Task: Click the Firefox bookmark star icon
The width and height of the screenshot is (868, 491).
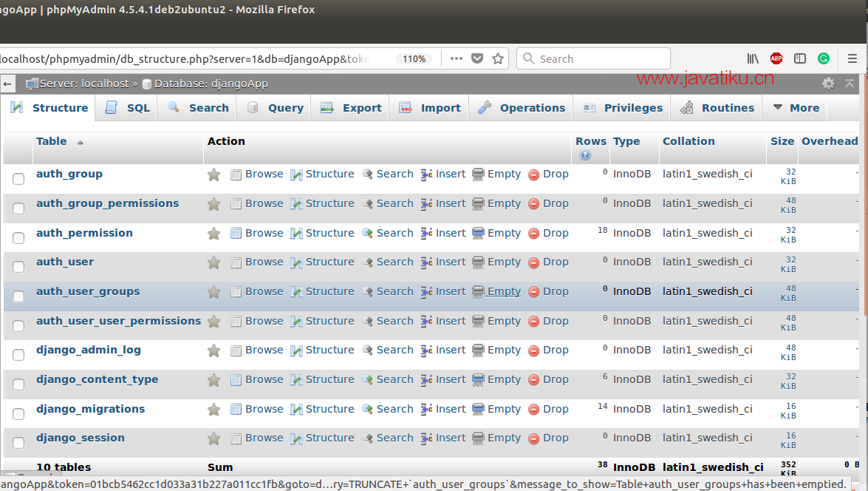Action: [498, 58]
